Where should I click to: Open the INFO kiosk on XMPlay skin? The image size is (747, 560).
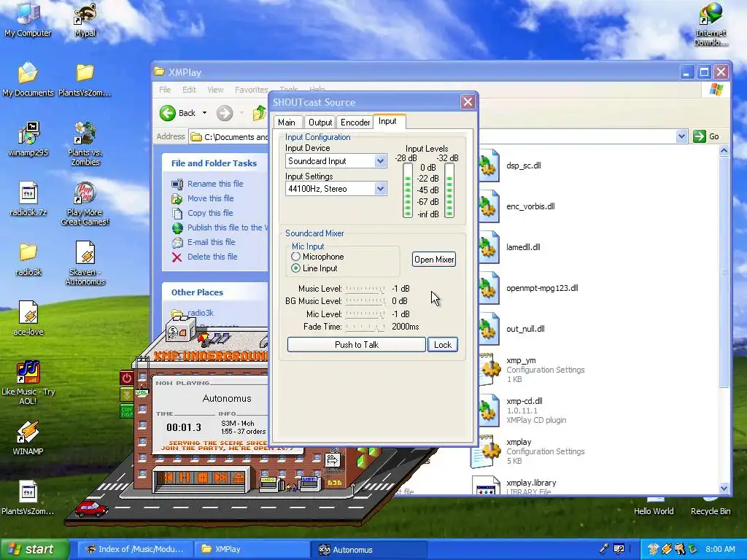268,483
